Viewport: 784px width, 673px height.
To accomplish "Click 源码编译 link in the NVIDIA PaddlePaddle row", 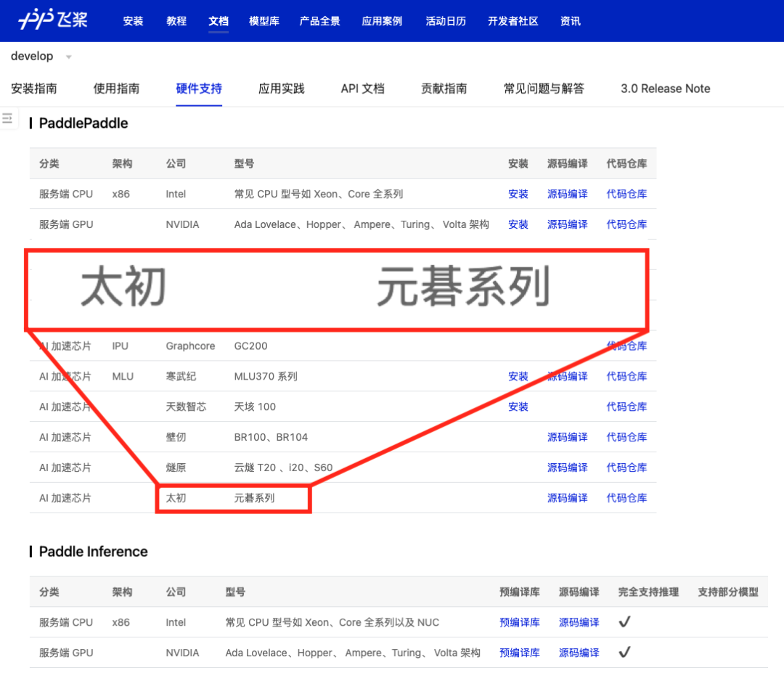I will tap(567, 224).
